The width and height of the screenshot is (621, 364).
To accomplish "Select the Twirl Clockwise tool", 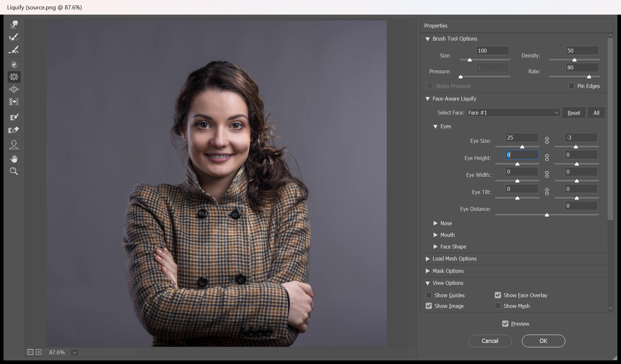I will click(14, 65).
